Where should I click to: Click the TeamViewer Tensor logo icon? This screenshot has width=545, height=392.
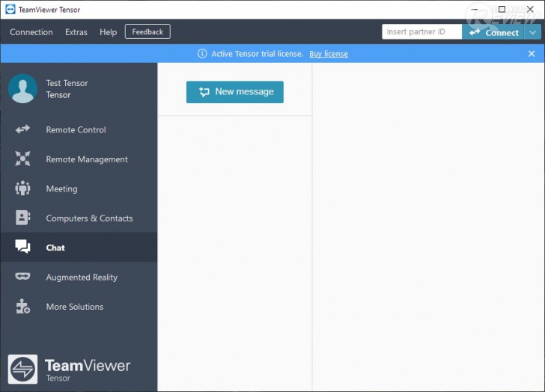tap(22, 369)
